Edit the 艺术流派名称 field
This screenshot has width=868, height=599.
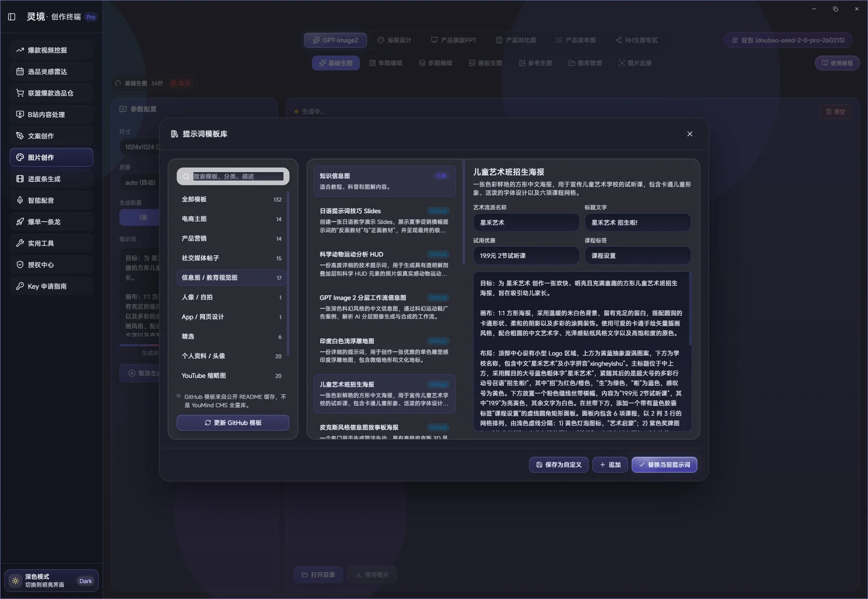(526, 223)
